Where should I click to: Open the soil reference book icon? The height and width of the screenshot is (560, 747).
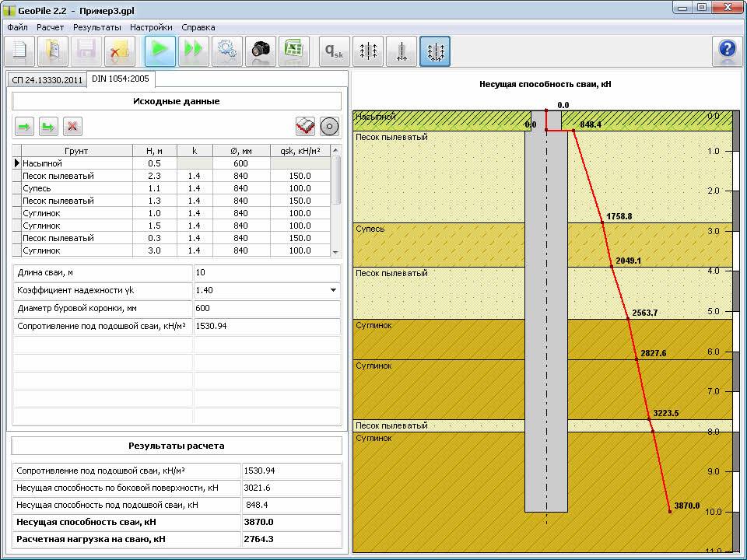point(305,127)
